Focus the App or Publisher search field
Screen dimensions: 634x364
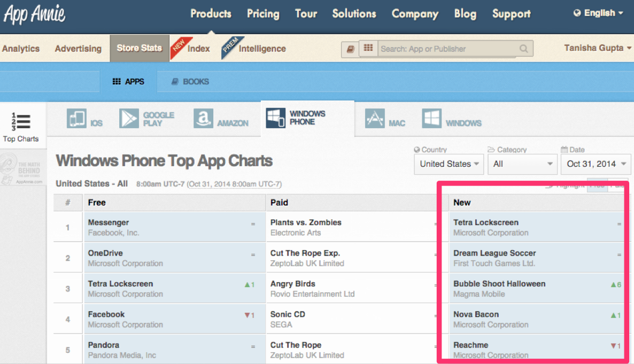click(447, 49)
